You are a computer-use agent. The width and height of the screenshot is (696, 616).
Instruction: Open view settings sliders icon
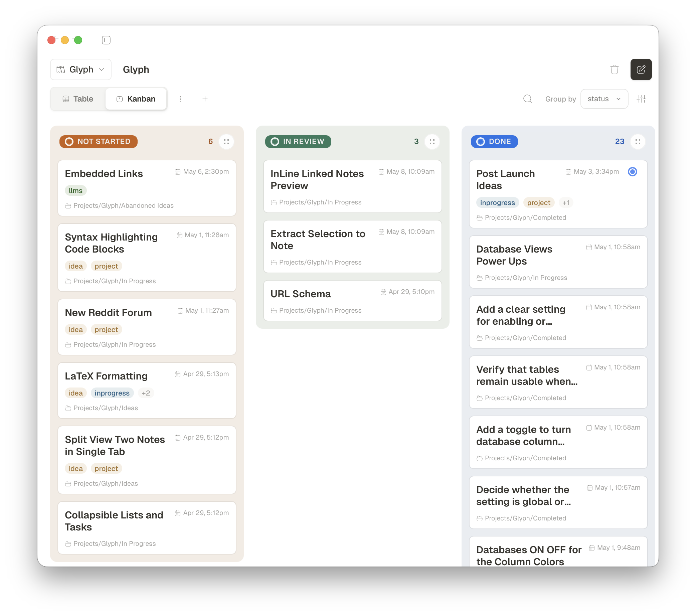point(641,99)
